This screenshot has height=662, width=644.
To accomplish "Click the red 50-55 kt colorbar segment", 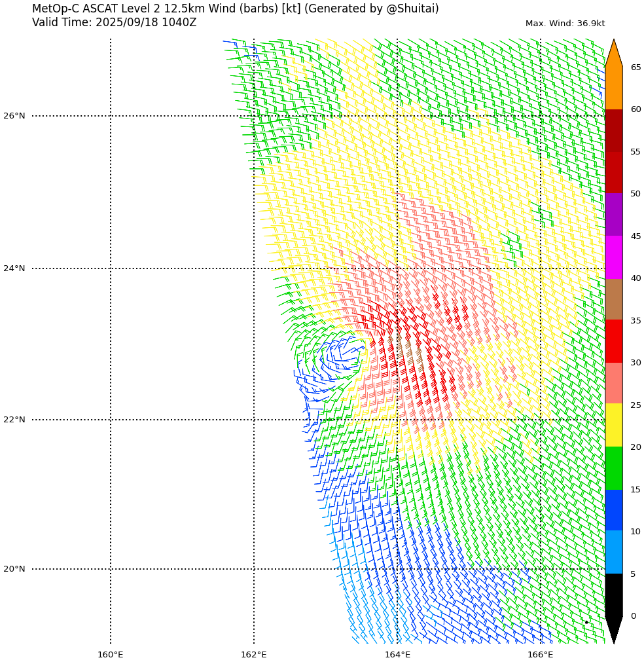I will click(x=614, y=173).
